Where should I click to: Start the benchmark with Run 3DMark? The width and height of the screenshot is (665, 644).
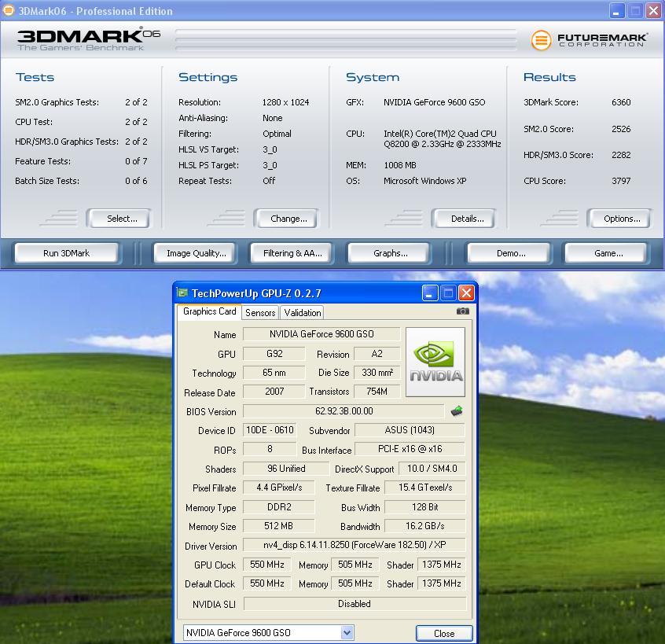67,253
